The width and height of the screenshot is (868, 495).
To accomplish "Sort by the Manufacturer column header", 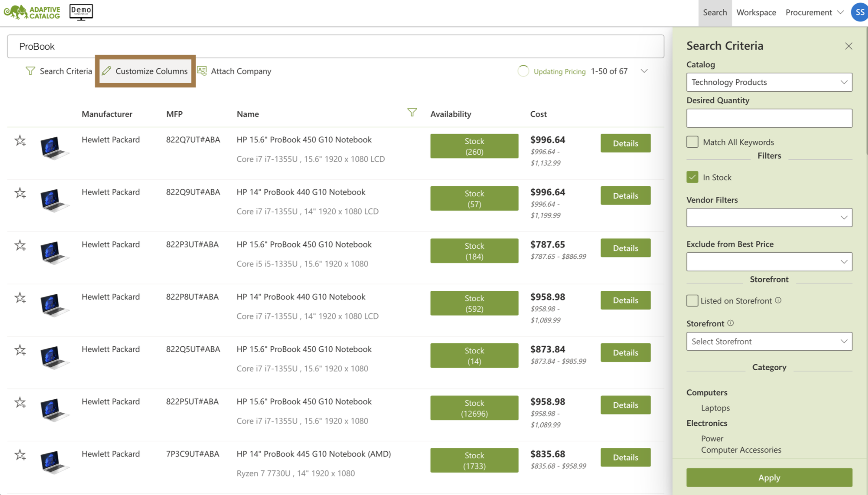I will [107, 114].
